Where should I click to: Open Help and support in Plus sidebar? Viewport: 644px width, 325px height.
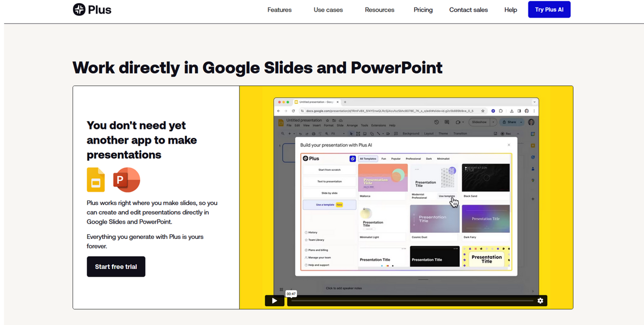click(x=317, y=265)
